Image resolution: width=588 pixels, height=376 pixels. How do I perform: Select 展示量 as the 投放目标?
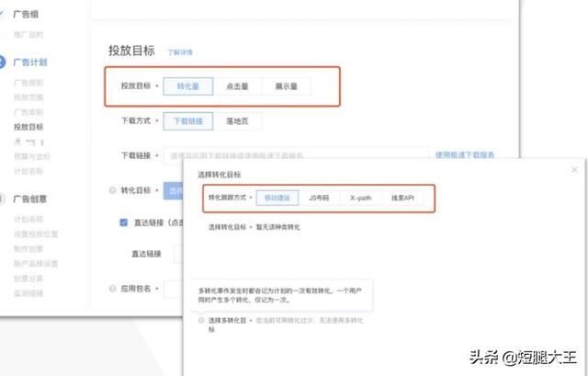287,86
